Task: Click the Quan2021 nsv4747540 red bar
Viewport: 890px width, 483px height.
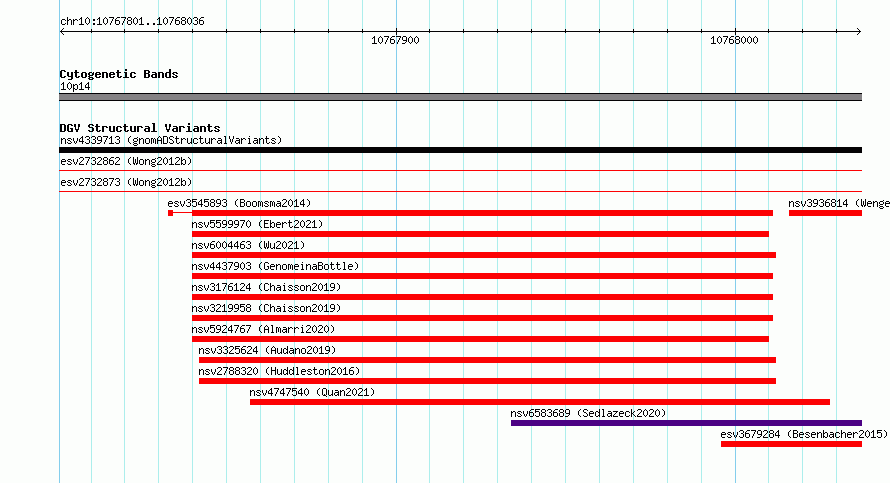Action: [x=540, y=402]
